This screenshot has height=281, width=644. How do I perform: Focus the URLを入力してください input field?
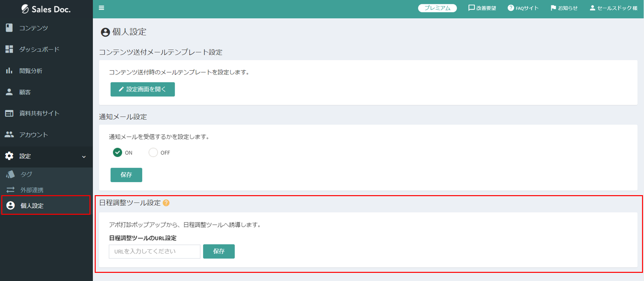click(x=154, y=251)
